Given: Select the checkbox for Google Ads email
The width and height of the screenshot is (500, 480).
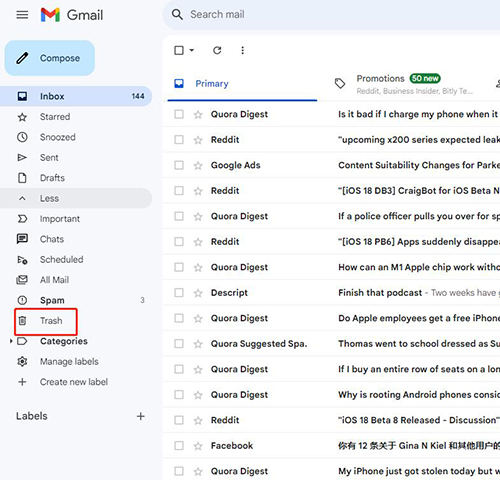Looking at the screenshot, I should coord(179,165).
